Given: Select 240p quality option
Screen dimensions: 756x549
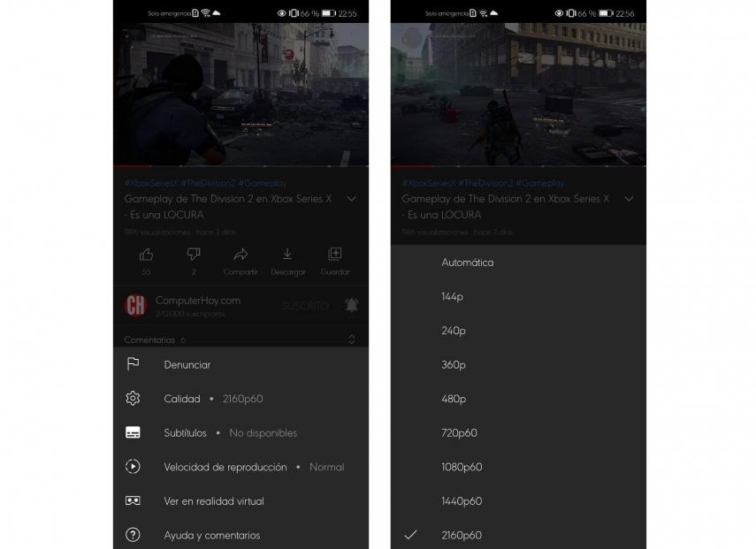Looking at the screenshot, I should coord(518,331).
